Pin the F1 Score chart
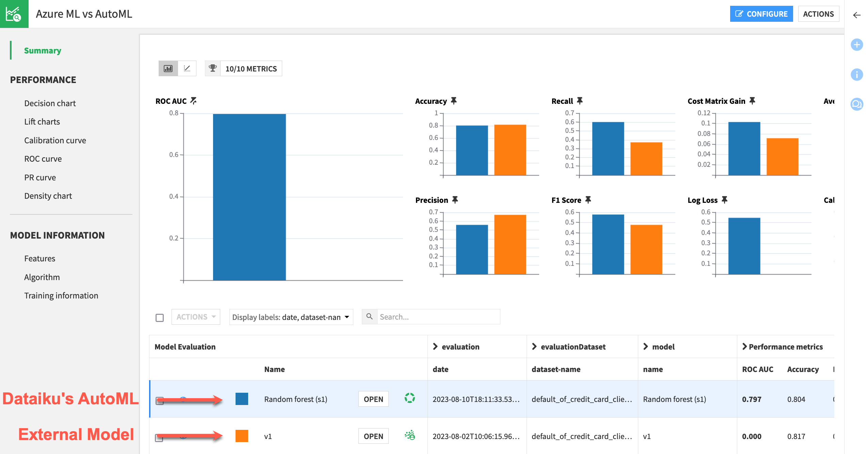Image resolution: width=868 pixels, height=454 pixels. point(588,200)
